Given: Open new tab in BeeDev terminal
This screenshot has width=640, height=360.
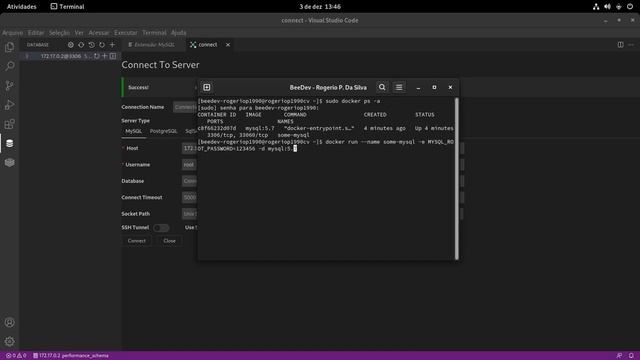Looking at the screenshot, I should point(207,87).
